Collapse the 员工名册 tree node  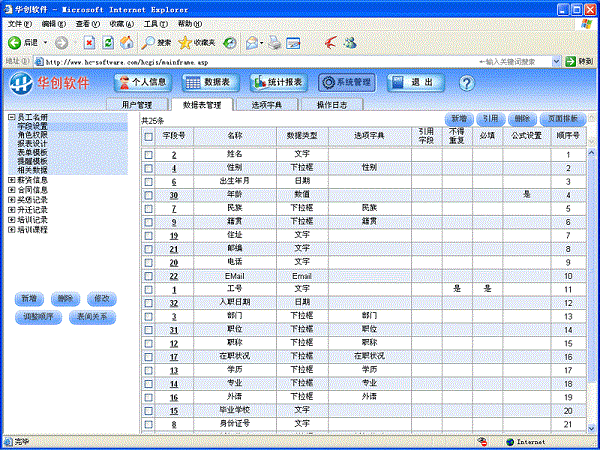click(x=11, y=118)
